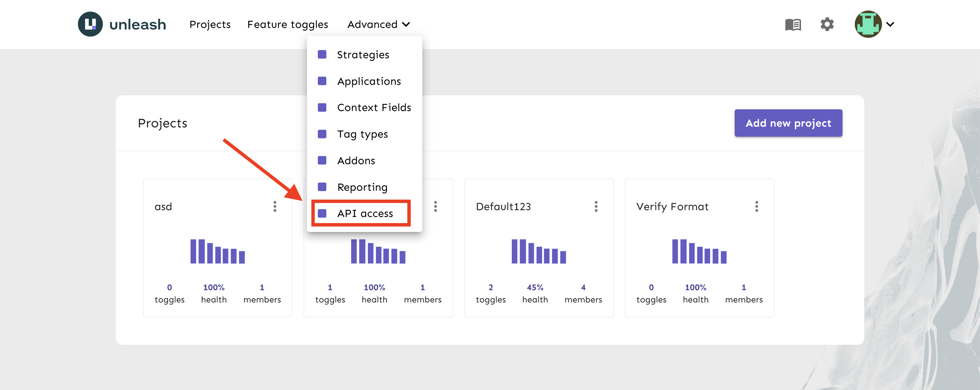This screenshot has width=980, height=390.
Task: Click the square icon beside Strategies
Action: pyautogui.click(x=322, y=54)
